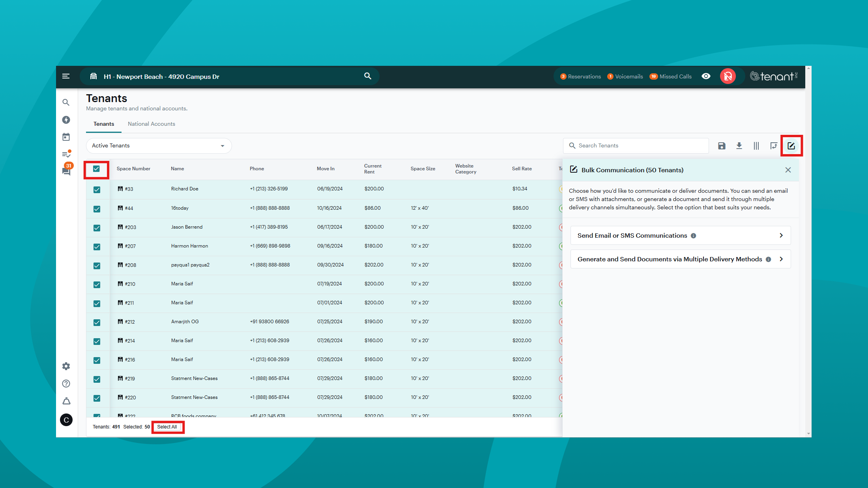Click the bulk communication compose icon
The image size is (868, 488).
pos(792,145)
